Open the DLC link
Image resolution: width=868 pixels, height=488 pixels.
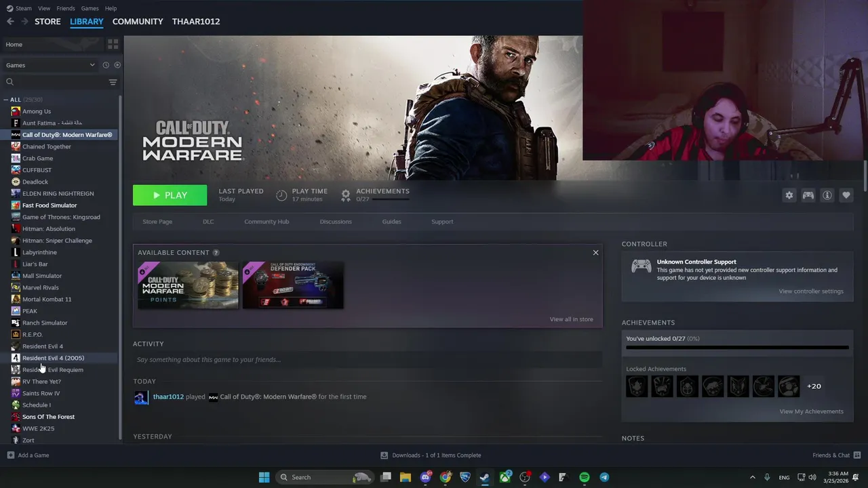click(x=208, y=222)
